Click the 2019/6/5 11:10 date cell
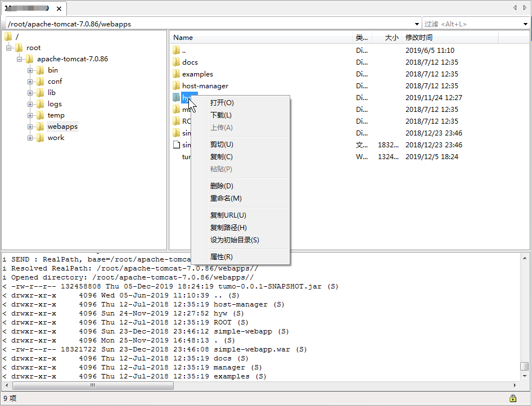The width and height of the screenshot is (532, 406). click(x=430, y=50)
